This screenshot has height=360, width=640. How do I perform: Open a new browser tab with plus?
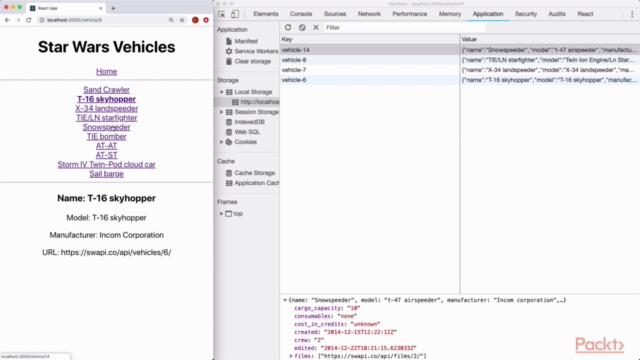click(x=113, y=8)
